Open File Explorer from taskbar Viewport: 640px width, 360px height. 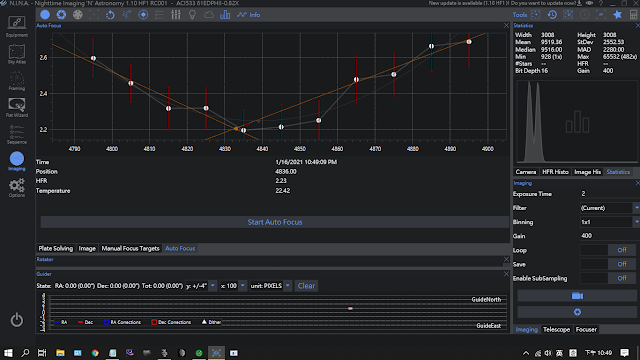(60, 353)
